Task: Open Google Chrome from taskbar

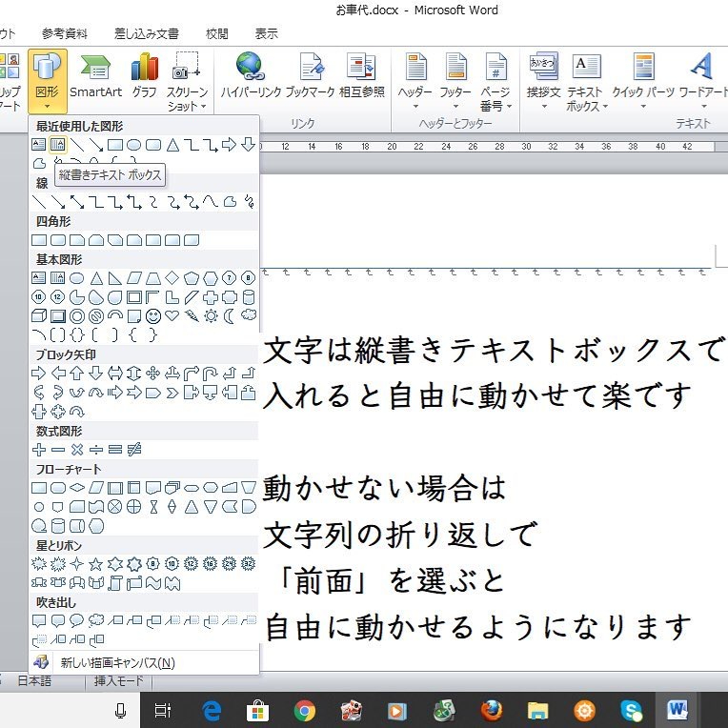Action: pos(305,710)
